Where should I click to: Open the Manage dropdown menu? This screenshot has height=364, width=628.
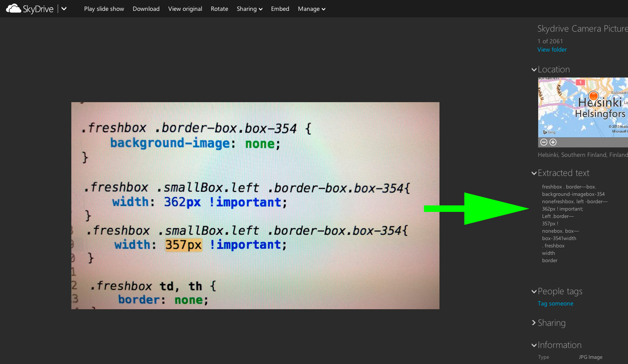[x=311, y=9]
